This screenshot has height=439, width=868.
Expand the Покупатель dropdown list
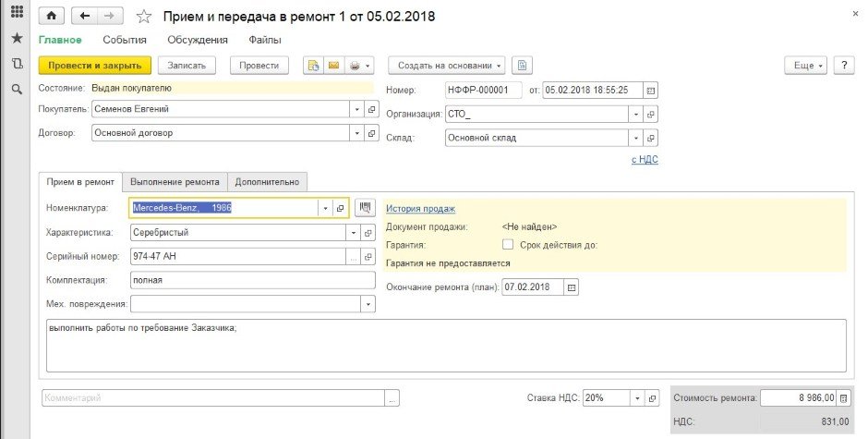pos(357,109)
